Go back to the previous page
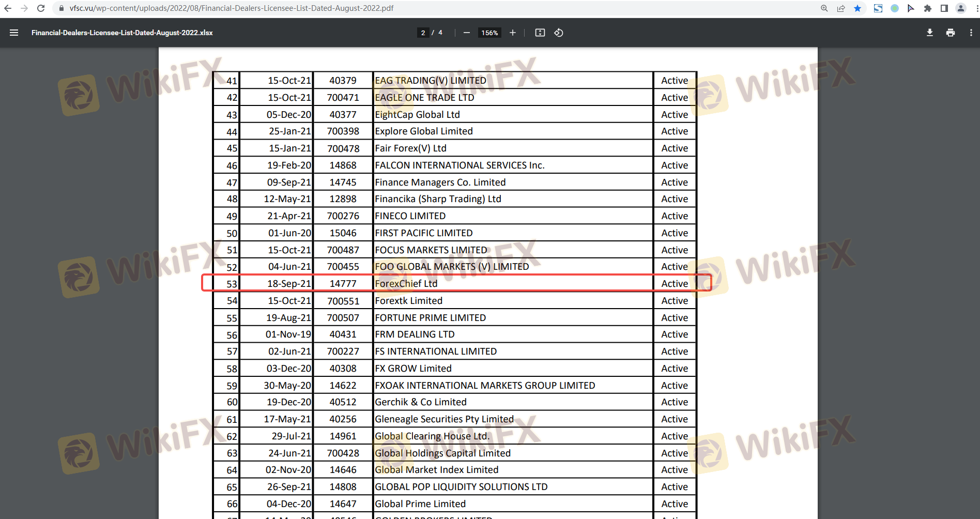 point(8,8)
